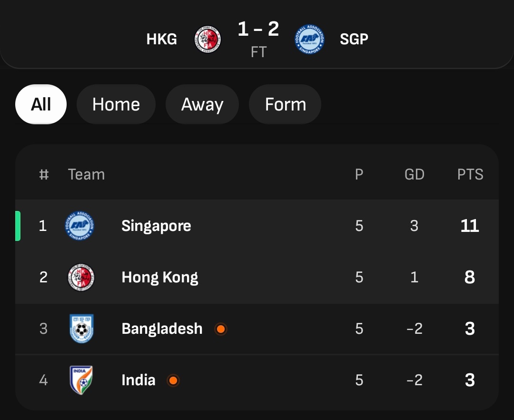Click the India federation logo
Viewport: 514px width, 420px height.
point(81,380)
